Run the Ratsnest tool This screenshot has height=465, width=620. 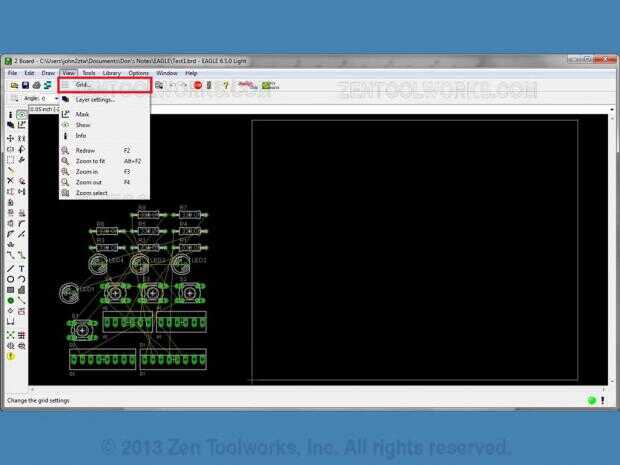pyautogui.click(x=10, y=335)
